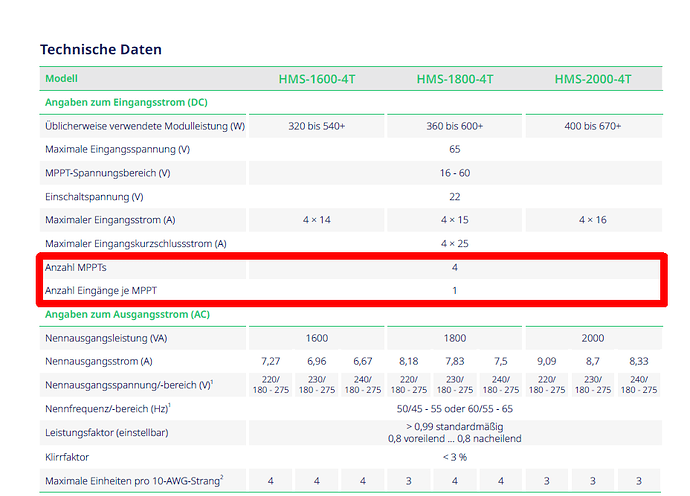This screenshot has width=690, height=496.
Task: Select the 1600 output power value
Action: [317, 338]
